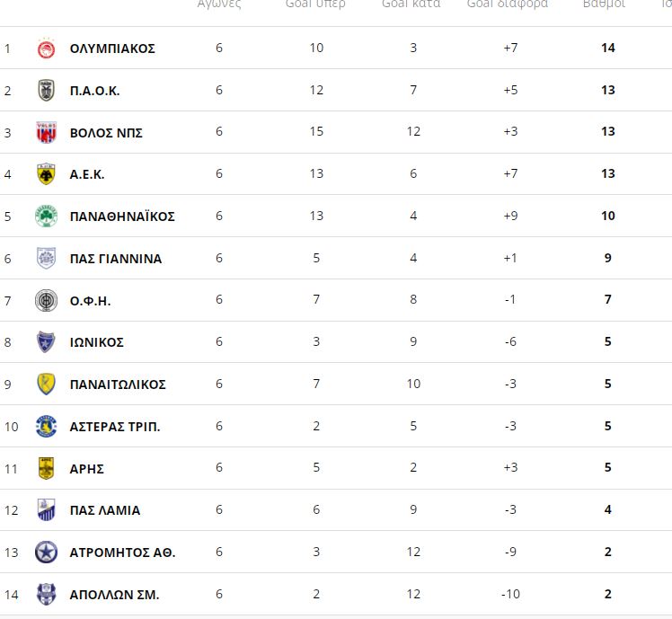Viewport: 672px width, 619px height.
Task: Click the Α.Ε.Κ. yellow eagle crest
Action: 46,174
